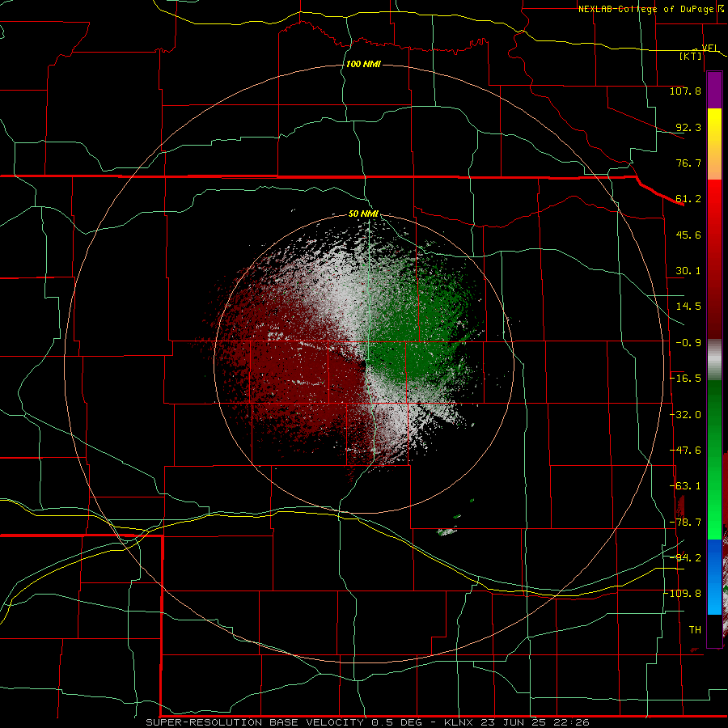This screenshot has width=728, height=728.
Task: Click the 30.1 velocity scale value
Action: 688,271
